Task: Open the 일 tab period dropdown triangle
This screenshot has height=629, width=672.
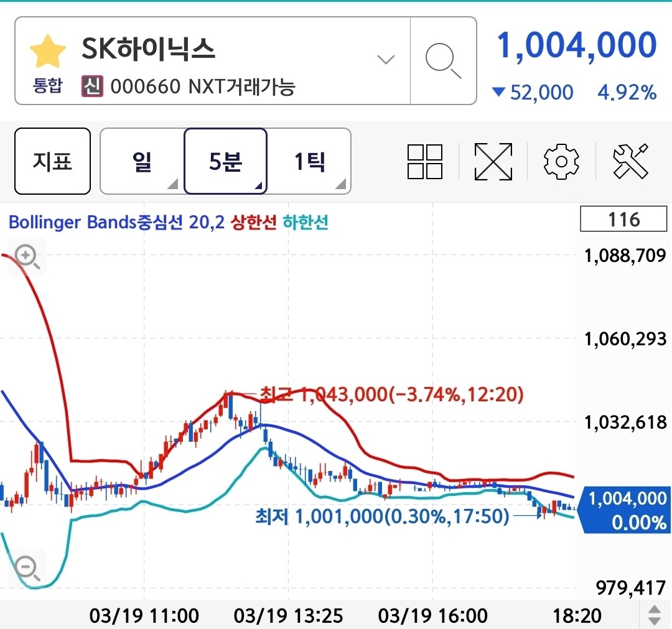Action: pos(173,184)
